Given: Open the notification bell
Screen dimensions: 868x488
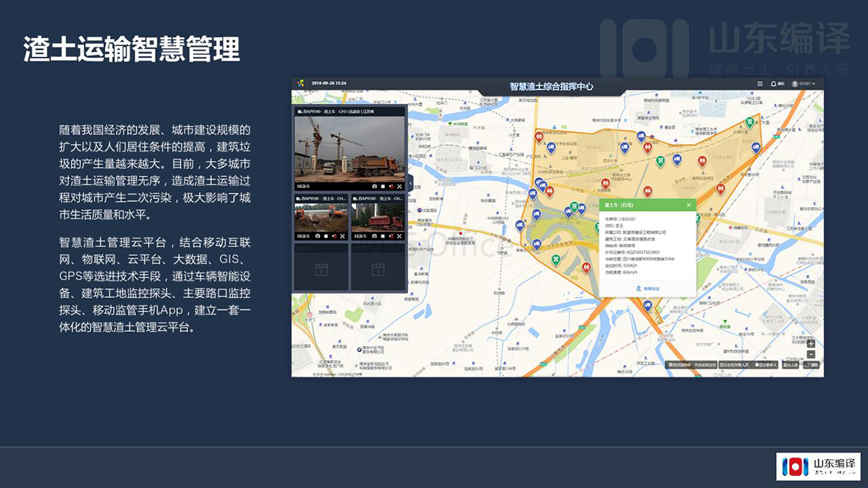Looking at the screenshot, I should pos(773,84).
